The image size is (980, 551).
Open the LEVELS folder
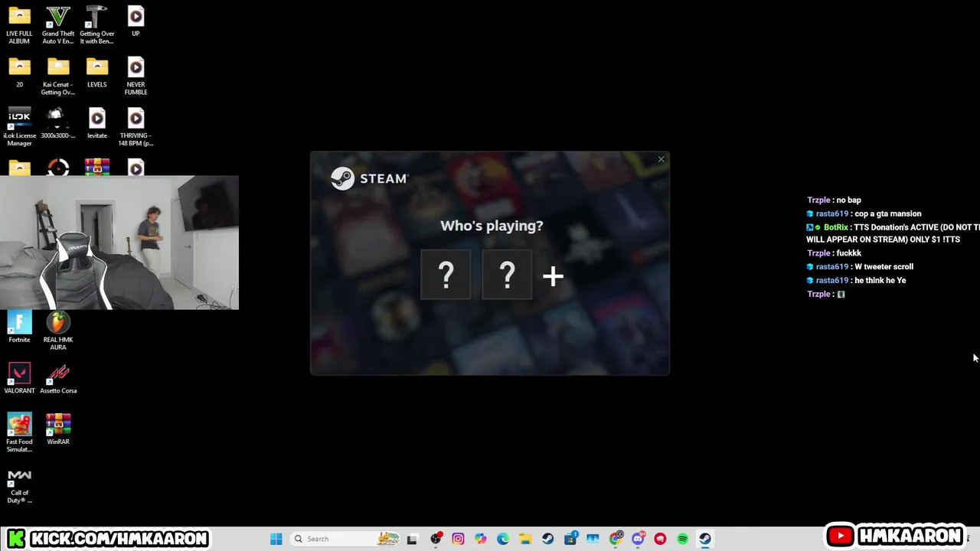96,73
